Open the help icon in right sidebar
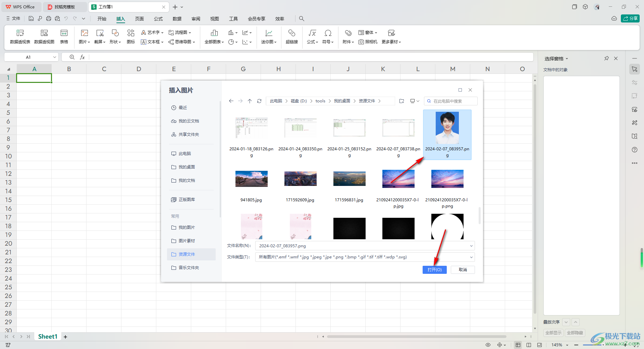 635,150
